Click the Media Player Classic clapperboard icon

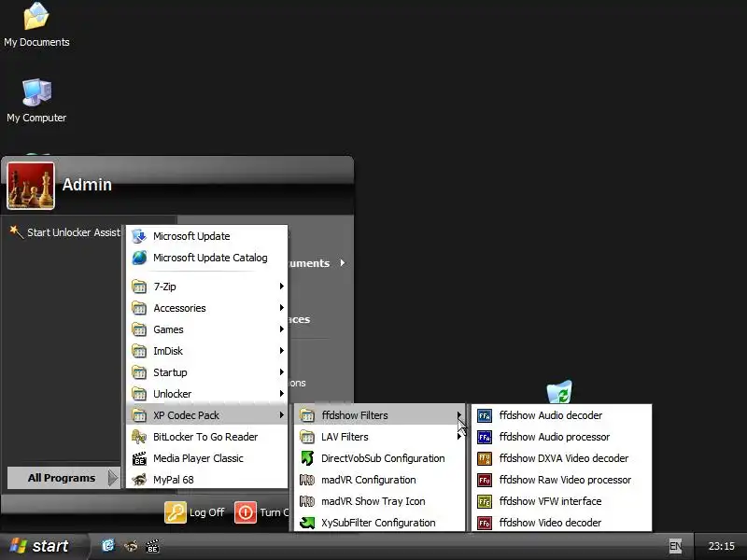tap(139, 458)
